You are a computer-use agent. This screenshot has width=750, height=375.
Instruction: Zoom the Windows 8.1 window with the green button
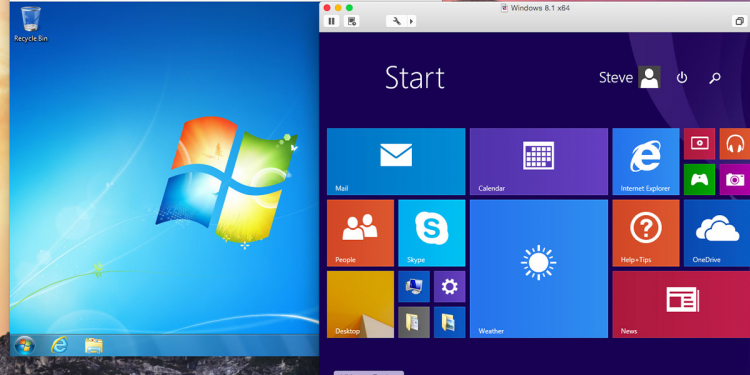349,8
